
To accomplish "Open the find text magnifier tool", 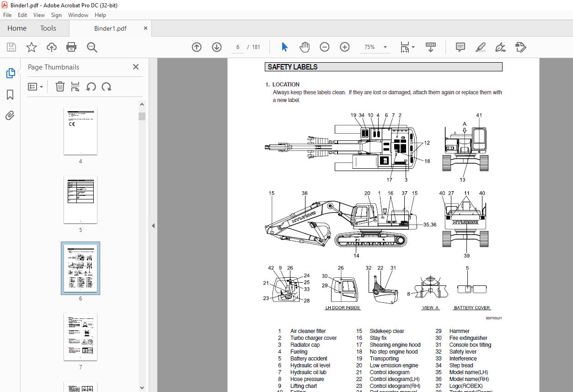I will (x=92, y=47).
